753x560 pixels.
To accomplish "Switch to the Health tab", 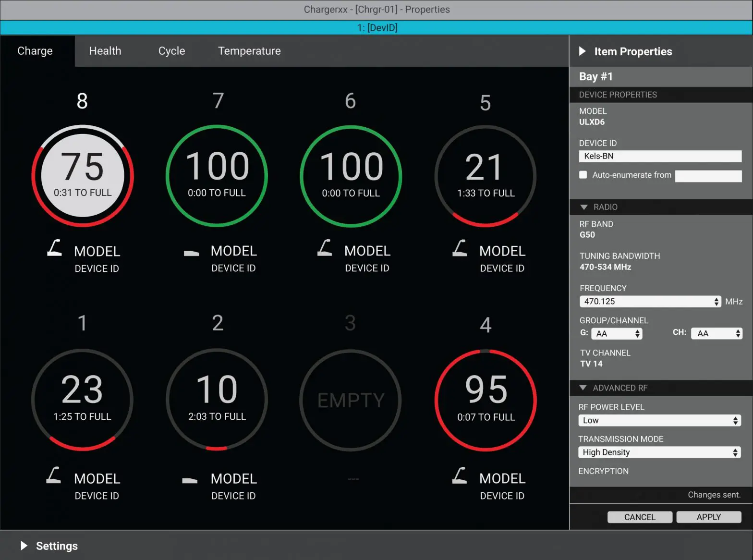I will (105, 51).
